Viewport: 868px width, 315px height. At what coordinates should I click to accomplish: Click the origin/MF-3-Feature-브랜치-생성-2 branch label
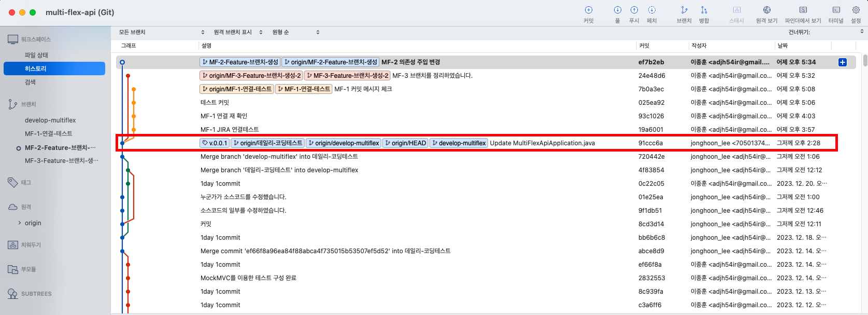(x=251, y=76)
